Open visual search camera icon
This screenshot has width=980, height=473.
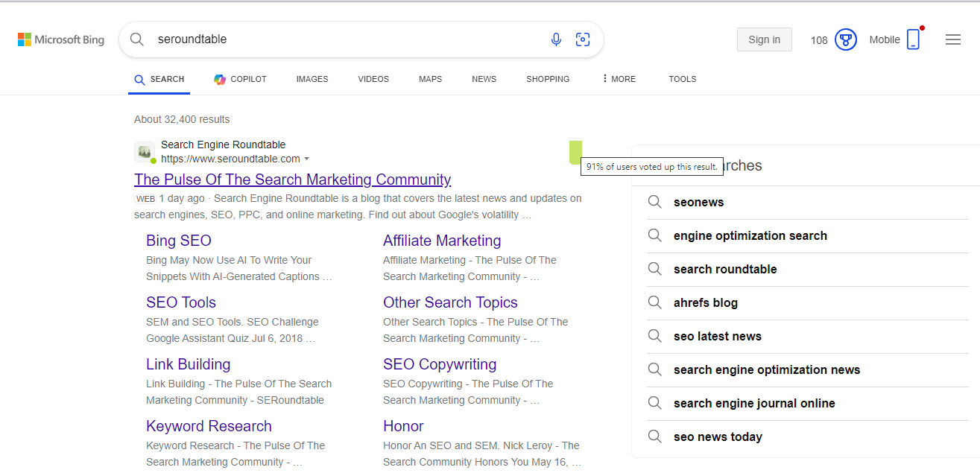(583, 39)
